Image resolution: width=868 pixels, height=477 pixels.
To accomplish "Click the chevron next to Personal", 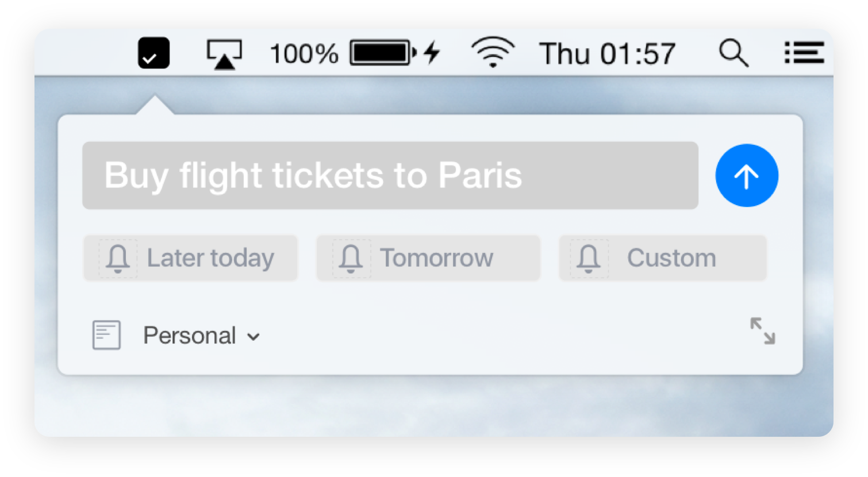I will [x=254, y=337].
